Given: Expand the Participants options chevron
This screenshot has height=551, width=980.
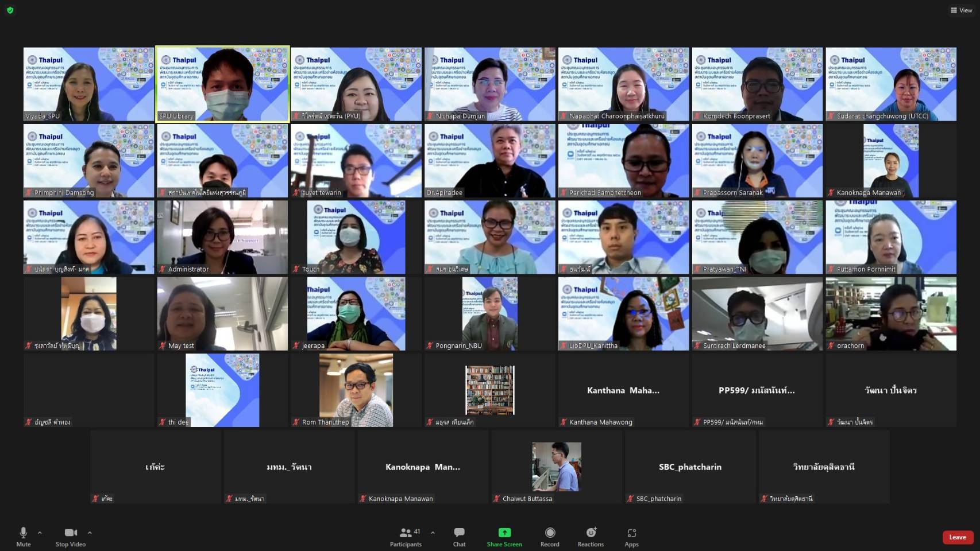Looking at the screenshot, I should pos(433,533).
